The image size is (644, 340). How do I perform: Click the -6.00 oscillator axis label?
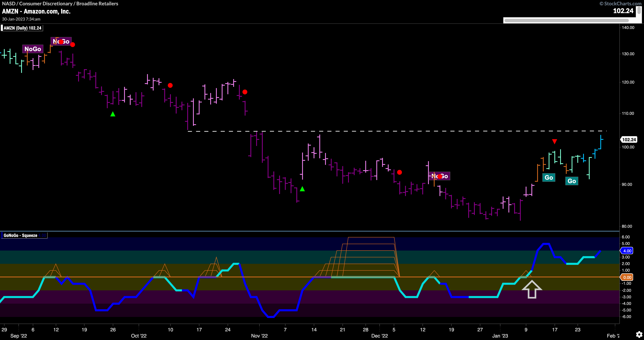point(627,317)
